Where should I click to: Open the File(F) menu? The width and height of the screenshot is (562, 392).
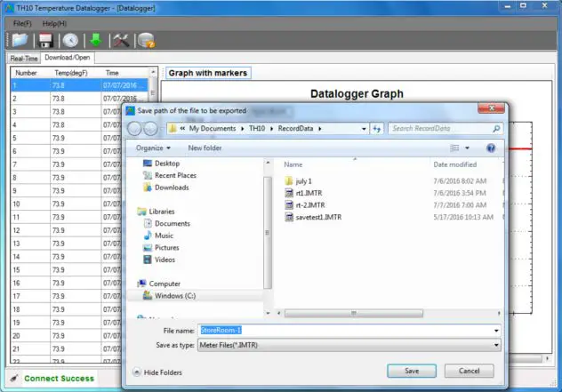pyautogui.click(x=22, y=24)
